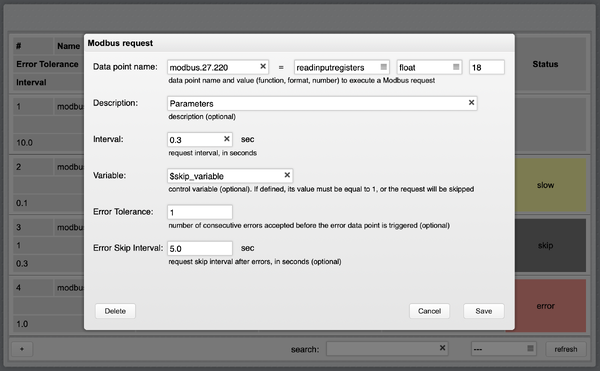Click the + add request button
This screenshot has width=600, height=371.
point(22,349)
